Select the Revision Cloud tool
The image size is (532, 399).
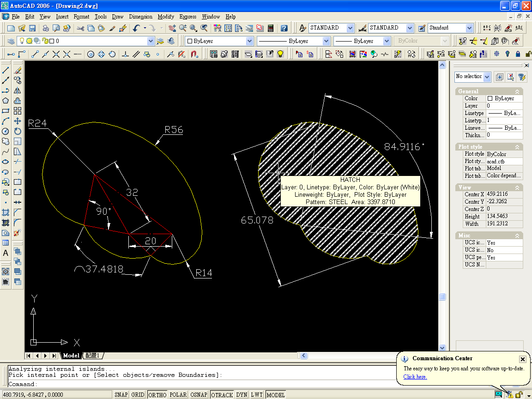(x=6, y=141)
